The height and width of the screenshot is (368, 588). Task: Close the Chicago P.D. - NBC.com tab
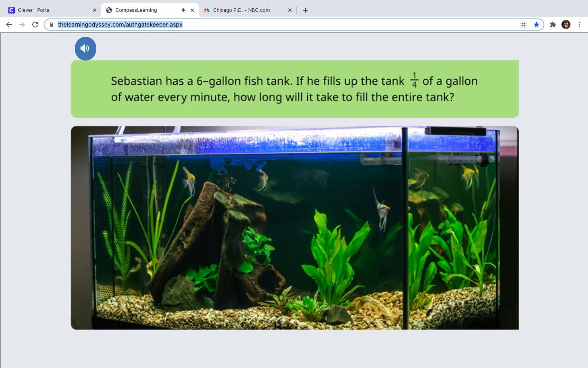point(290,10)
